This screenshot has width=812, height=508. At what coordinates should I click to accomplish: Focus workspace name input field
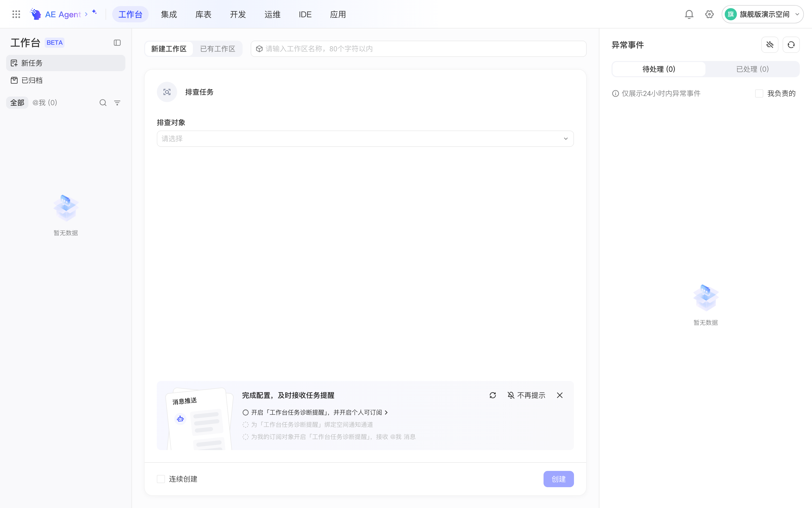[418, 49]
